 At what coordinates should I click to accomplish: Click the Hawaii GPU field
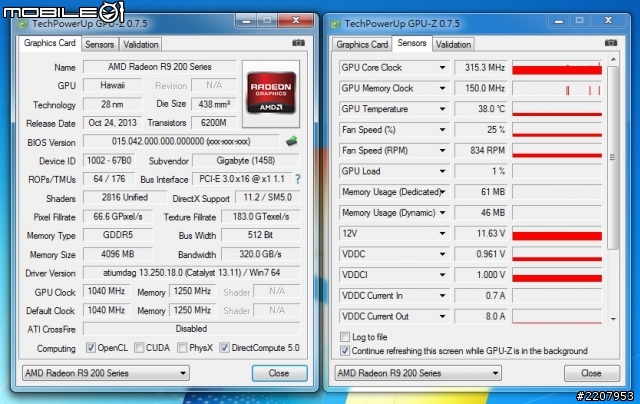[113, 85]
